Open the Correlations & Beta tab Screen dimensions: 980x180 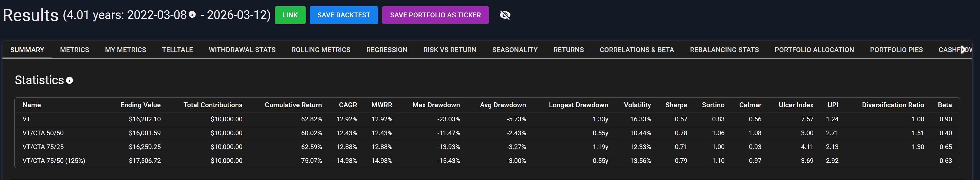(637, 50)
